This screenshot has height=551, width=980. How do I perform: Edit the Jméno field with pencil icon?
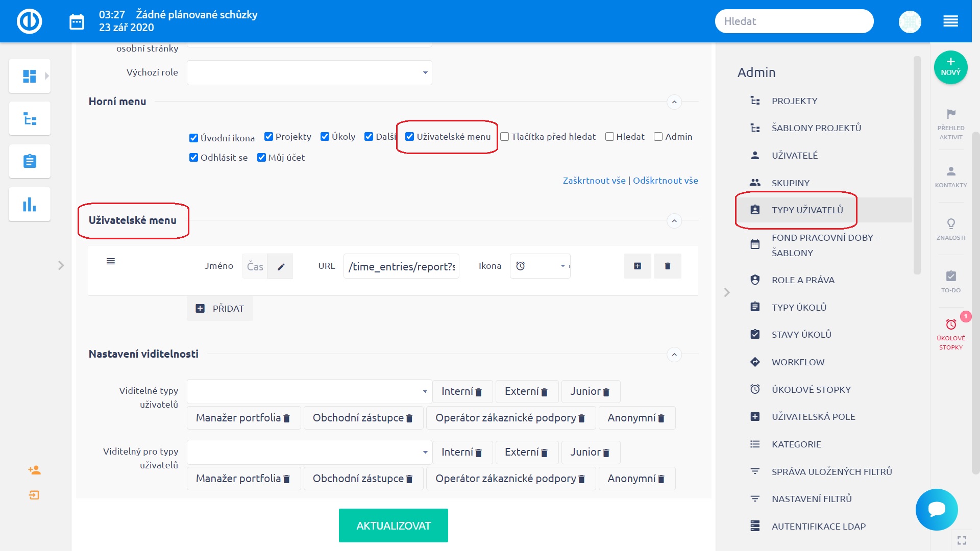point(281,266)
